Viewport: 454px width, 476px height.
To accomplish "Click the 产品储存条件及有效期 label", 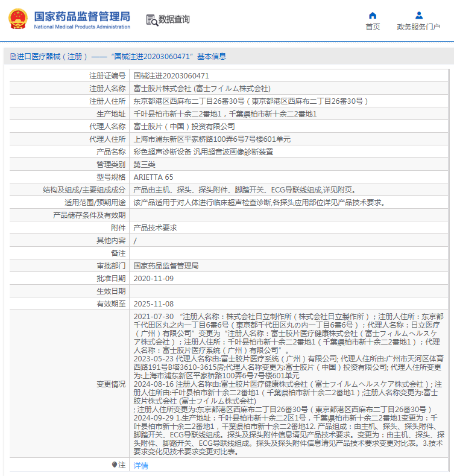I will [89, 215].
